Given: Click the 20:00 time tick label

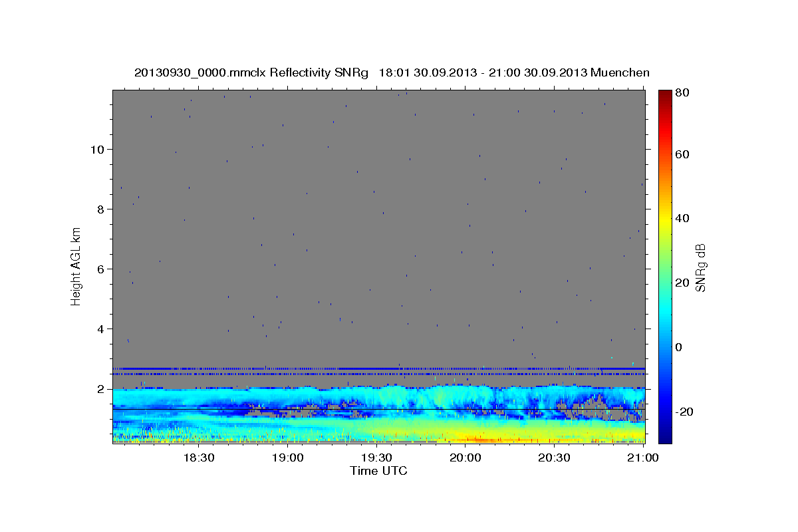Looking at the screenshot, I should 465,458.
